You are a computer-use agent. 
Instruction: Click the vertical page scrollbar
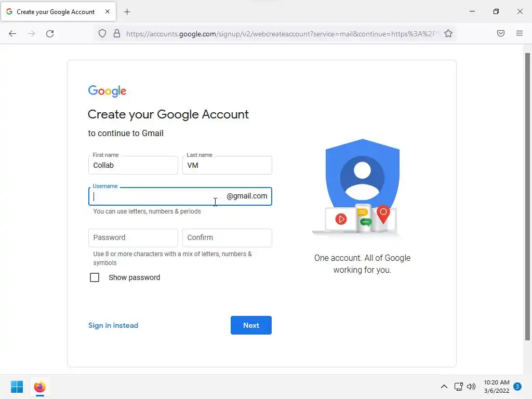tap(527, 197)
